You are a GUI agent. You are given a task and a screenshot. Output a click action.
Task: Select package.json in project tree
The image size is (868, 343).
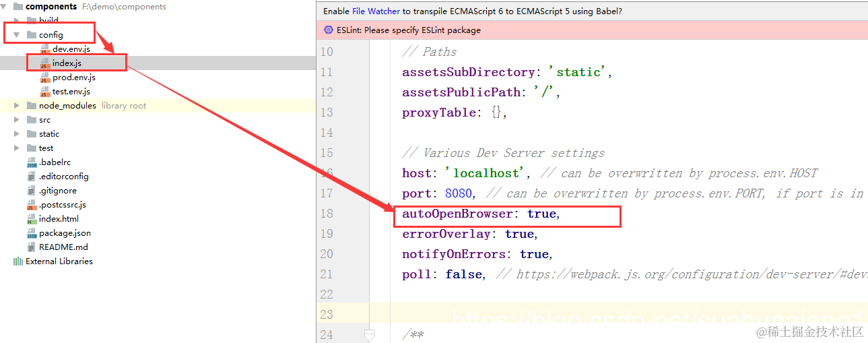click(65, 233)
